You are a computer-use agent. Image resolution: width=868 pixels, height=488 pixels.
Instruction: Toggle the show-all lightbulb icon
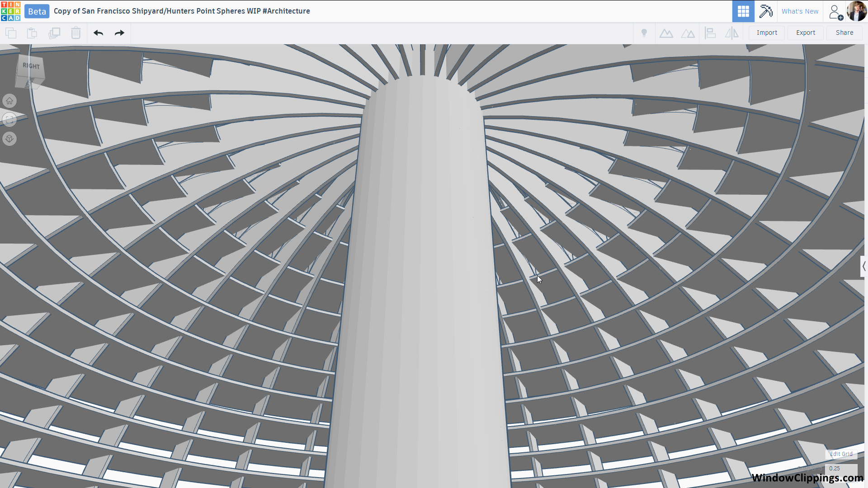point(644,33)
